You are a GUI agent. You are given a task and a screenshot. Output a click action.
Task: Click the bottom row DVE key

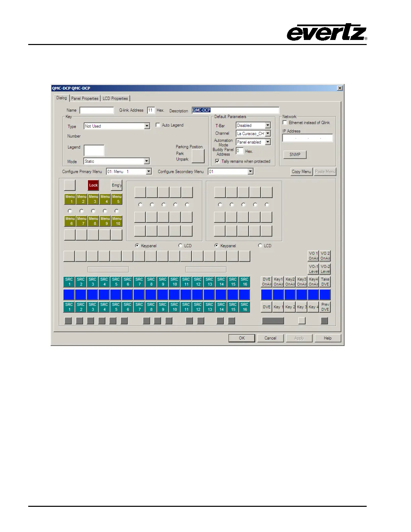coord(267,307)
